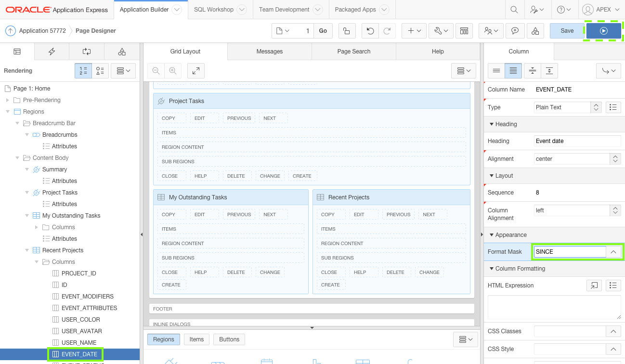This screenshot has height=364, width=625.
Task: Toggle tree ordering by sequence
Action: tap(83, 70)
